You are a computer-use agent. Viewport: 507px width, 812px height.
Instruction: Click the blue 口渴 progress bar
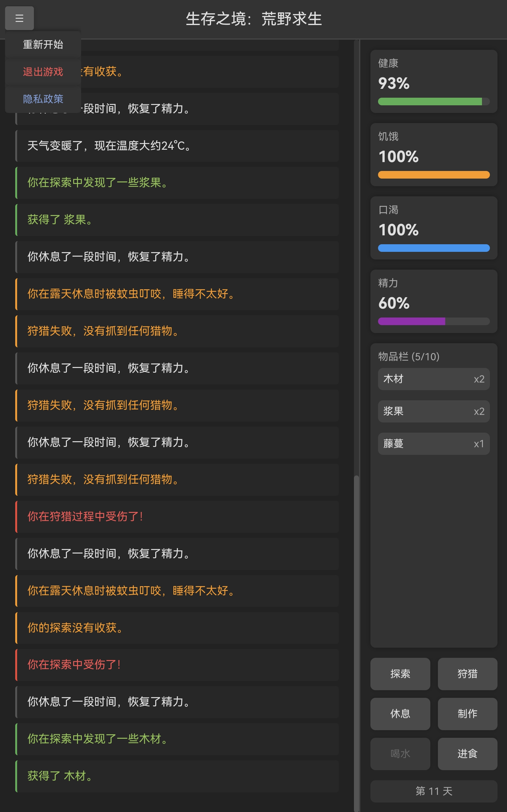point(433,248)
